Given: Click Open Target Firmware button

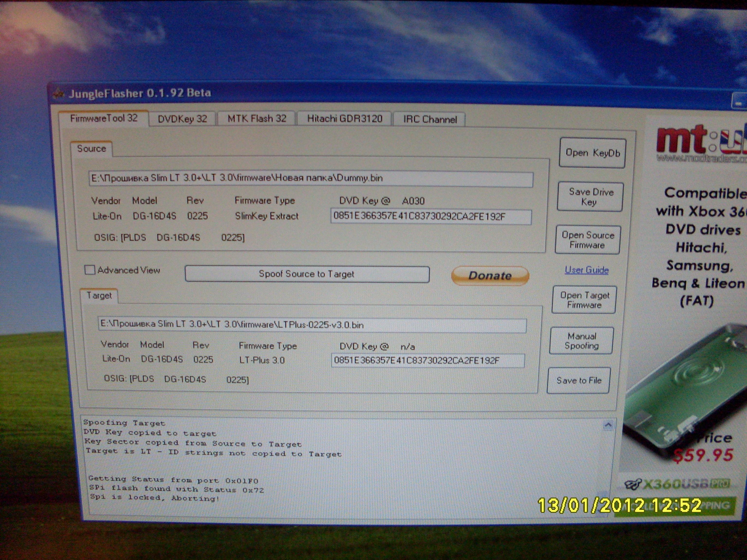Looking at the screenshot, I should [x=584, y=300].
